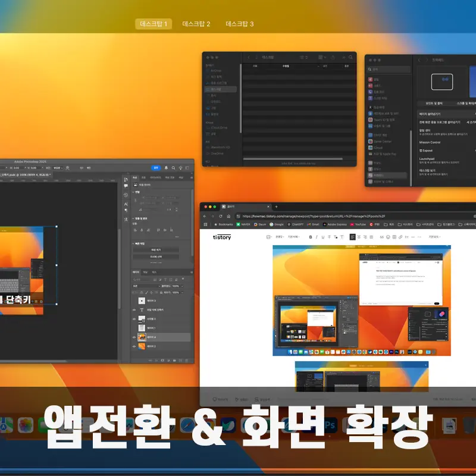Hide the 레이어 3 layer in Photoshop

tap(134, 300)
